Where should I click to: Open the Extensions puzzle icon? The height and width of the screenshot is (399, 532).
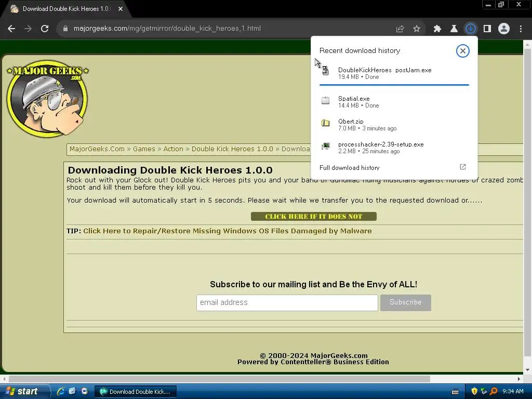click(437, 29)
